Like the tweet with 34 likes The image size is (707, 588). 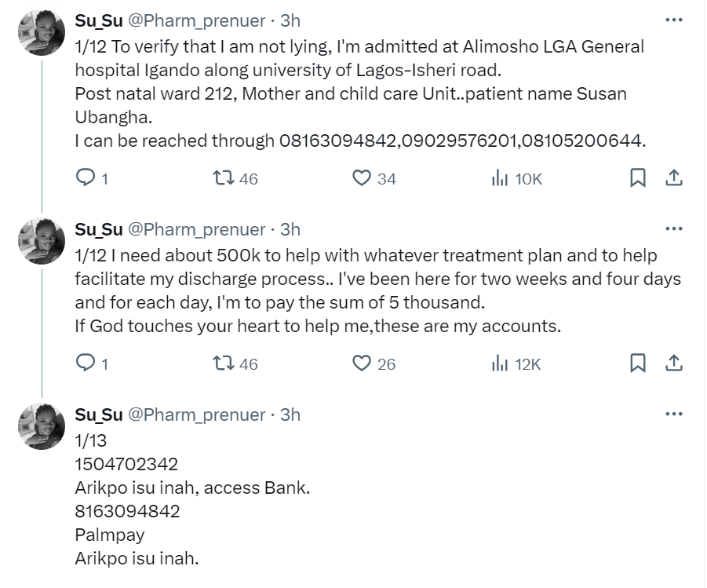pyautogui.click(x=361, y=179)
